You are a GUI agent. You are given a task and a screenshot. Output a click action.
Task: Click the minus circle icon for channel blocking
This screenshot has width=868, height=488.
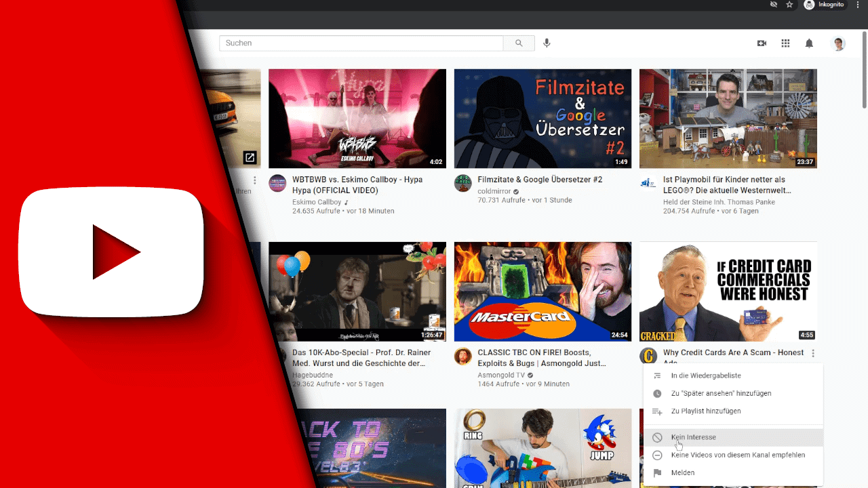(657, 455)
